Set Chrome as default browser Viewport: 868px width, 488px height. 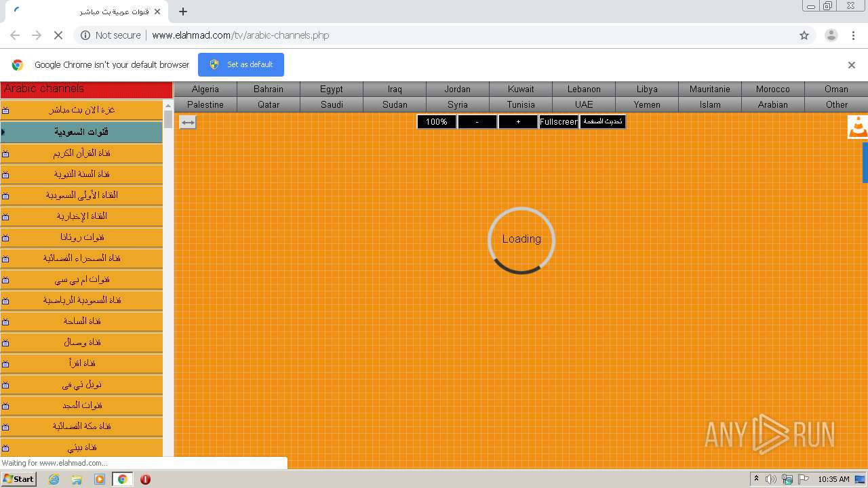[x=241, y=64]
